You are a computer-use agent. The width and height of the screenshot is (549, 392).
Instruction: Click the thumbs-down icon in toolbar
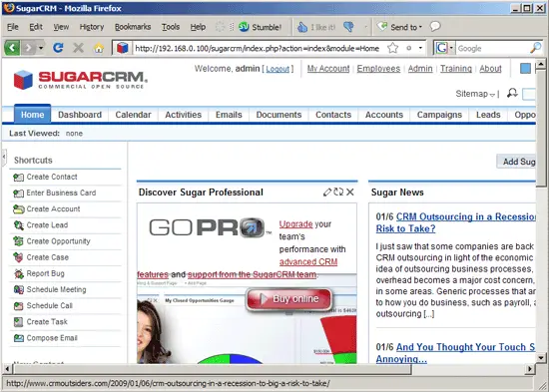tap(348, 27)
